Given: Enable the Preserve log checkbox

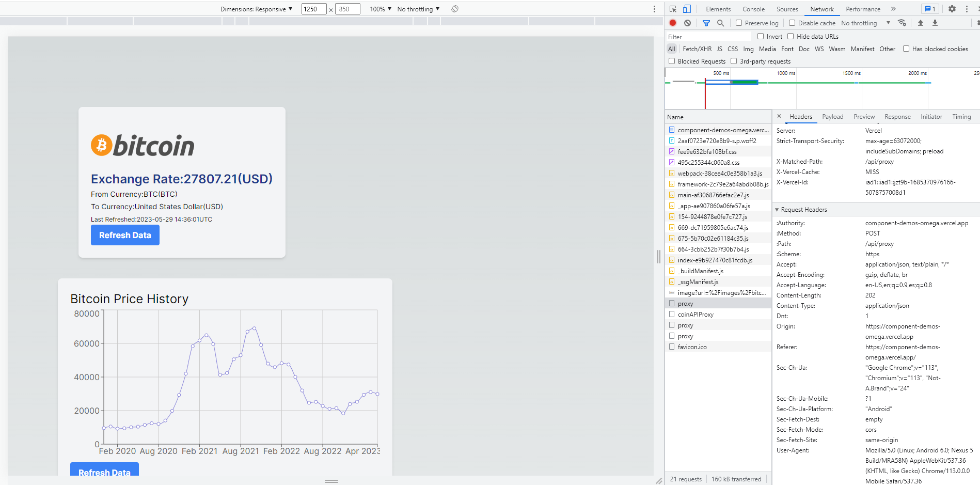Looking at the screenshot, I should click(739, 23).
